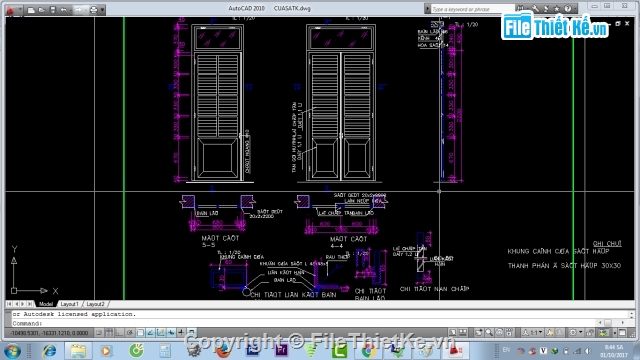Click the command line horizontal scrollbar thumb
Screen dimensions: 640x360
608,323
